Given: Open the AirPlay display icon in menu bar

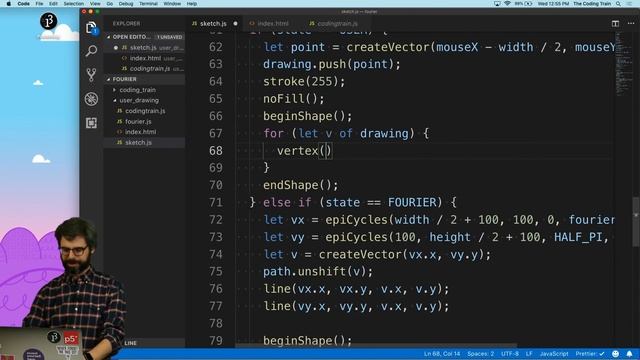Looking at the screenshot, I should tap(497, 4).
